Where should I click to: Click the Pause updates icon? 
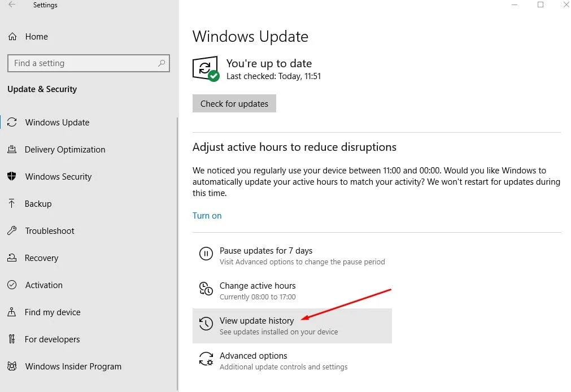point(206,254)
